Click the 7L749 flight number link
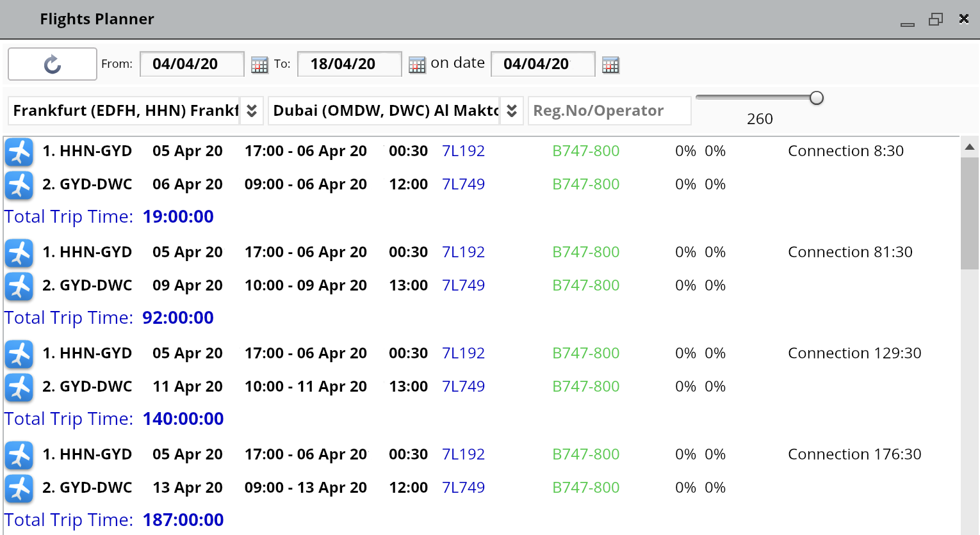The height and width of the screenshot is (535, 980). (463, 184)
